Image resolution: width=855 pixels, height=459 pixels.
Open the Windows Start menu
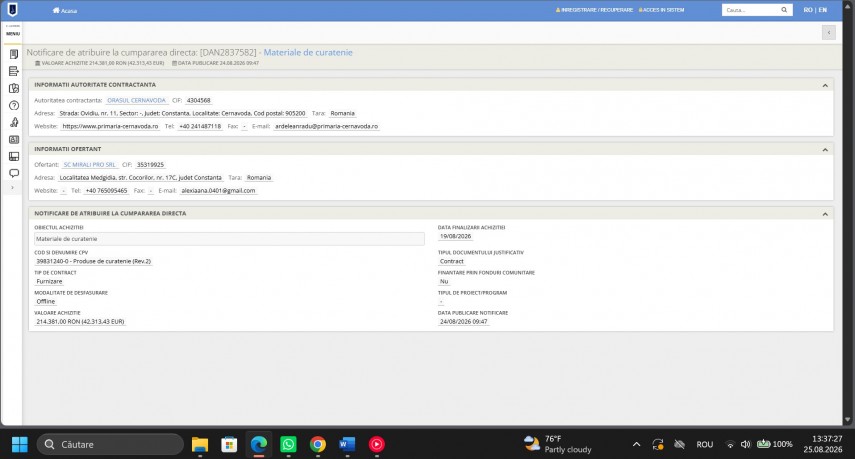tap(20, 444)
